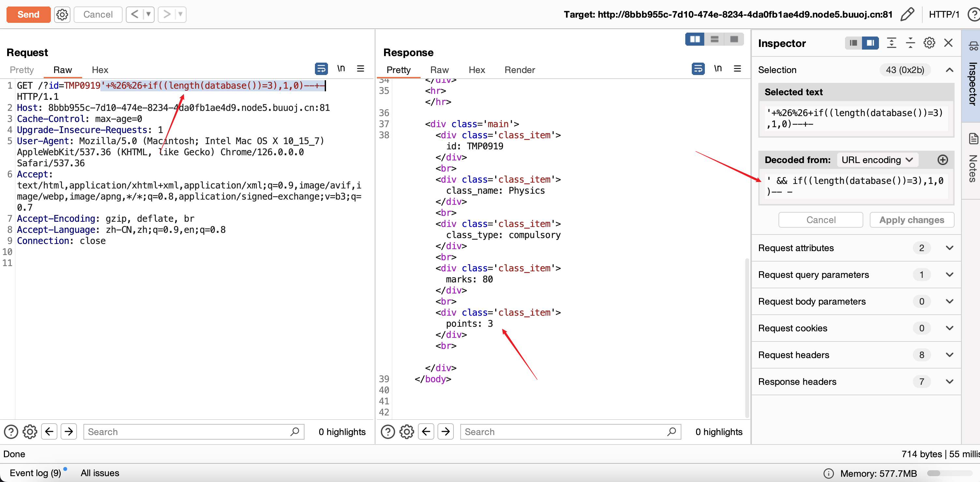The height and width of the screenshot is (482, 980).
Task: Open Response search help icon
Action: click(388, 432)
